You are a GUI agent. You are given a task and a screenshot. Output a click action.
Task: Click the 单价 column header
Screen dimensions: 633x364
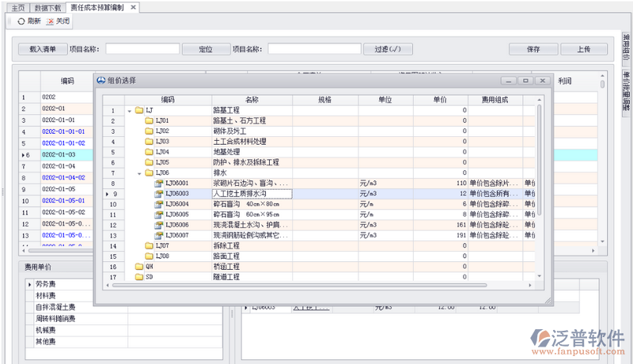[x=441, y=100]
